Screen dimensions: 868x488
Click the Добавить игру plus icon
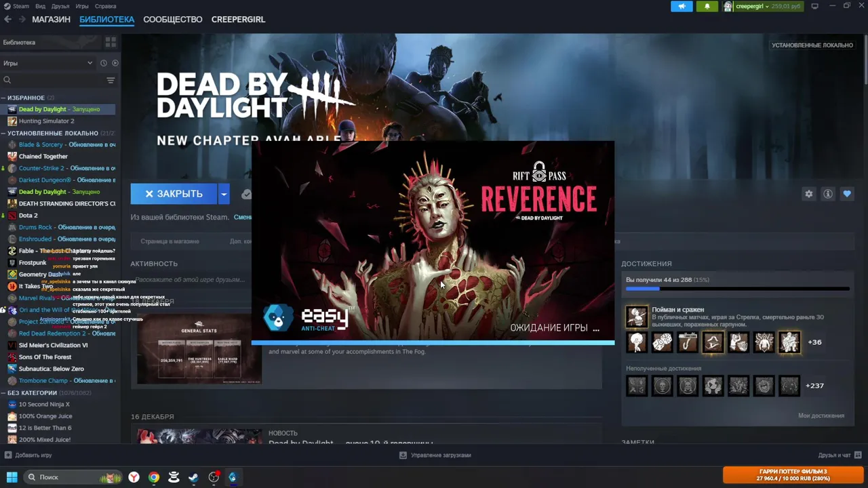(8, 455)
